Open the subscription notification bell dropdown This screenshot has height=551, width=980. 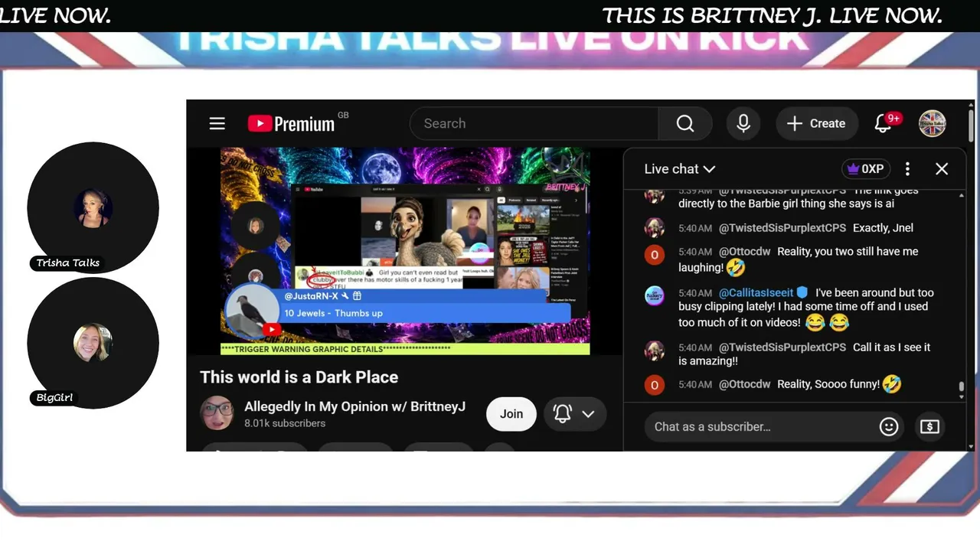[575, 414]
